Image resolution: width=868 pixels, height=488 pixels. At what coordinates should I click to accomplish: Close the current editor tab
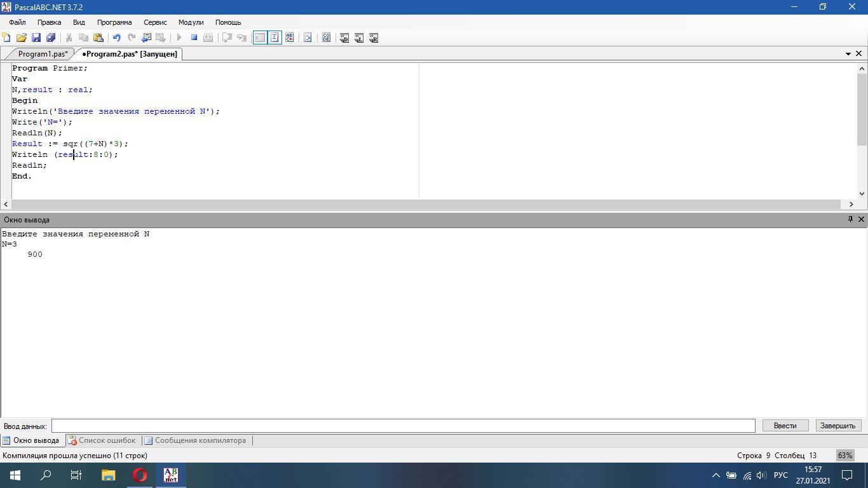pyautogui.click(x=859, y=54)
